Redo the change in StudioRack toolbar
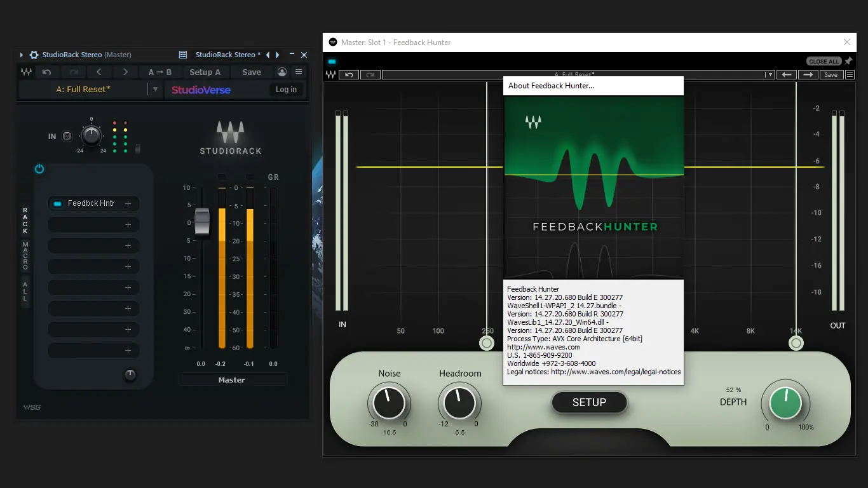Image resolution: width=868 pixels, height=488 pixels. (x=74, y=72)
